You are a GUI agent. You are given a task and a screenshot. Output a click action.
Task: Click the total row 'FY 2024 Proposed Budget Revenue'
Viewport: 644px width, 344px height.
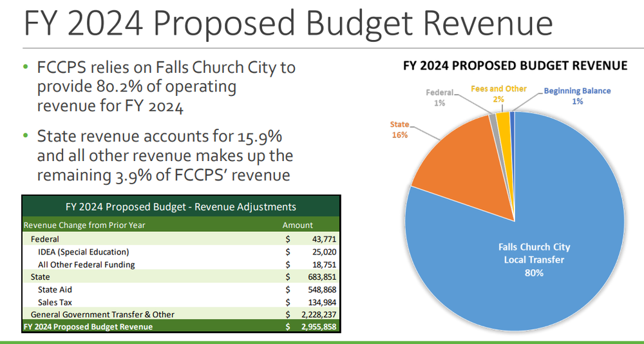181,327
